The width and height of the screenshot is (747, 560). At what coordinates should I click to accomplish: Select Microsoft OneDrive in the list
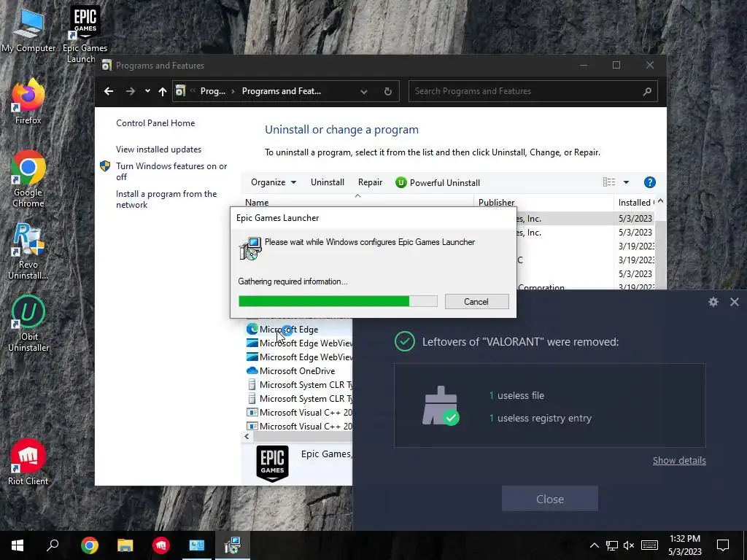[x=298, y=370]
